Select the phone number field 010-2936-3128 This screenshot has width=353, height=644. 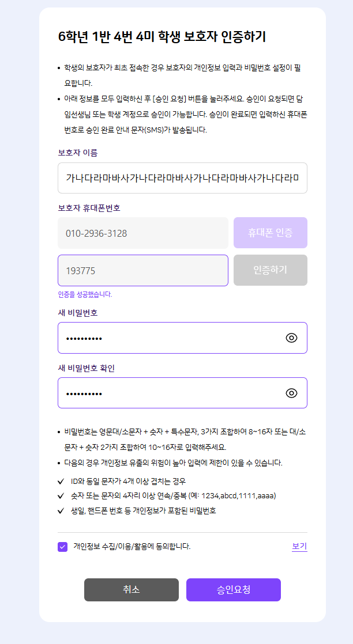143,233
